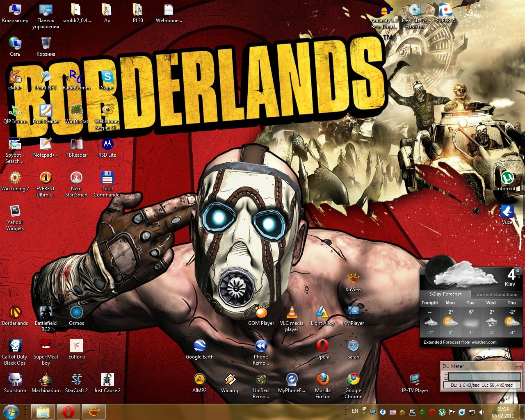Select Easy CD-DA Extractor icon

[x=415, y=16]
